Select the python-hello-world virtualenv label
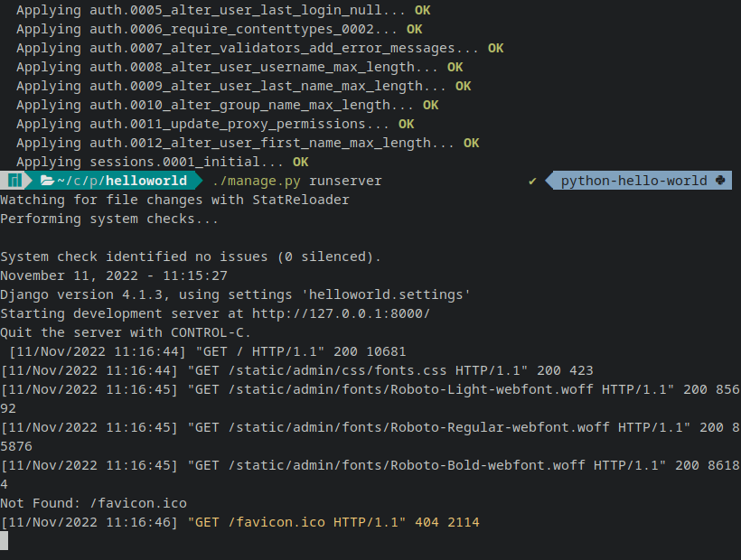 633,181
